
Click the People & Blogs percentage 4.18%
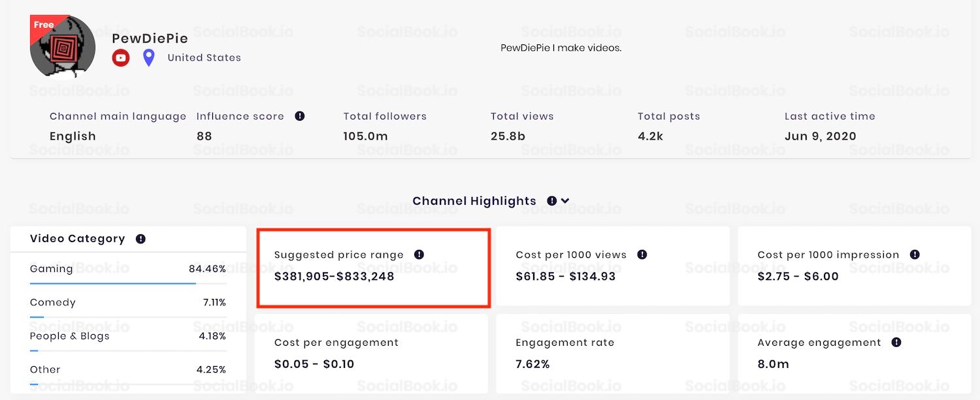[x=212, y=336]
